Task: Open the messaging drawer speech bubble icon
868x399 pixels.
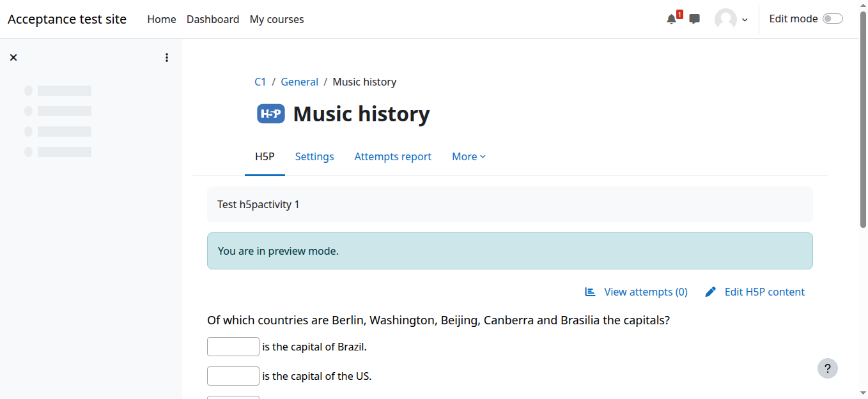Action: pyautogui.click(x=694, y=19)
